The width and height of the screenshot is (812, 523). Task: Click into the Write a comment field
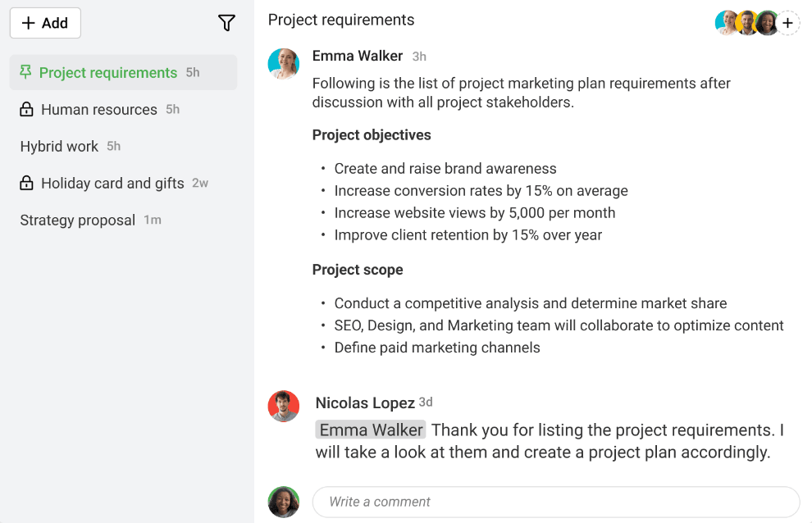tap(556, 502)
